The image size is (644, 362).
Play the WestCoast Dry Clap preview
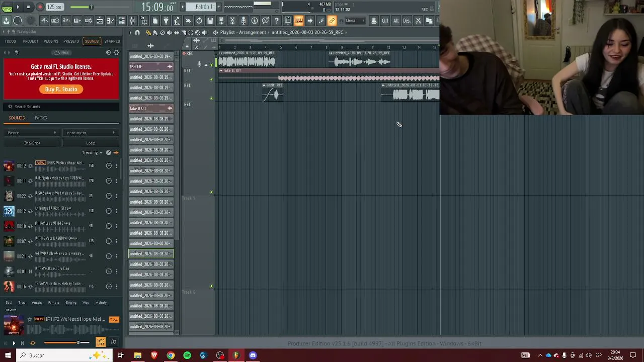pyautogui.click(x=30, y=271)
